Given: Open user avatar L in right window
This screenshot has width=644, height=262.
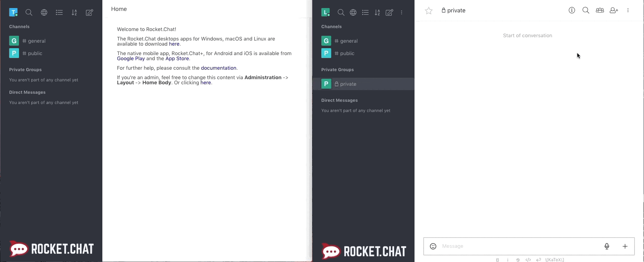Looking at the screenshot, I should tap(326, 12).
